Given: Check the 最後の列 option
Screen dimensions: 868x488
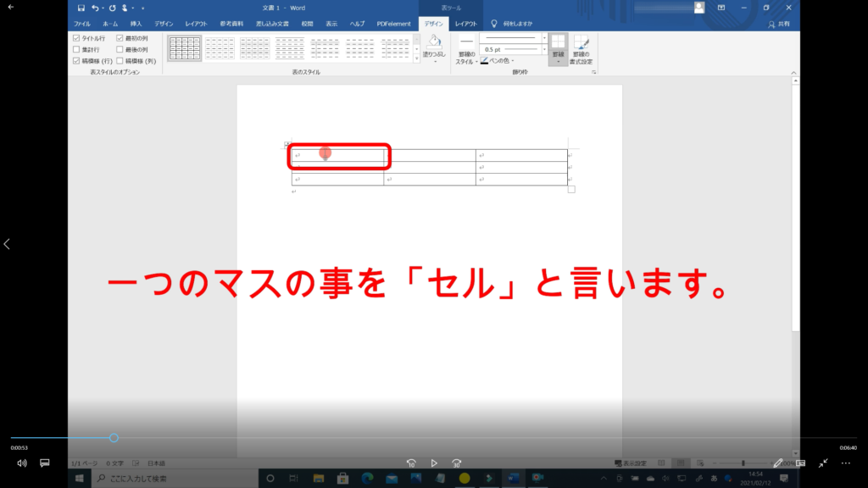Looking at the screenshot, I should (x=120, y=50).
